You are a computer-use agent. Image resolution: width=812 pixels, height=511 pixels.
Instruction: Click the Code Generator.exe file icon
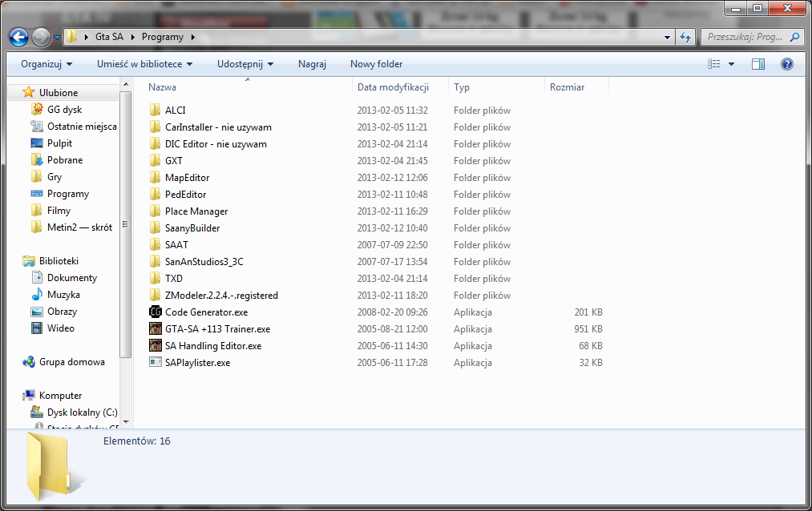[x=156, y=312]
